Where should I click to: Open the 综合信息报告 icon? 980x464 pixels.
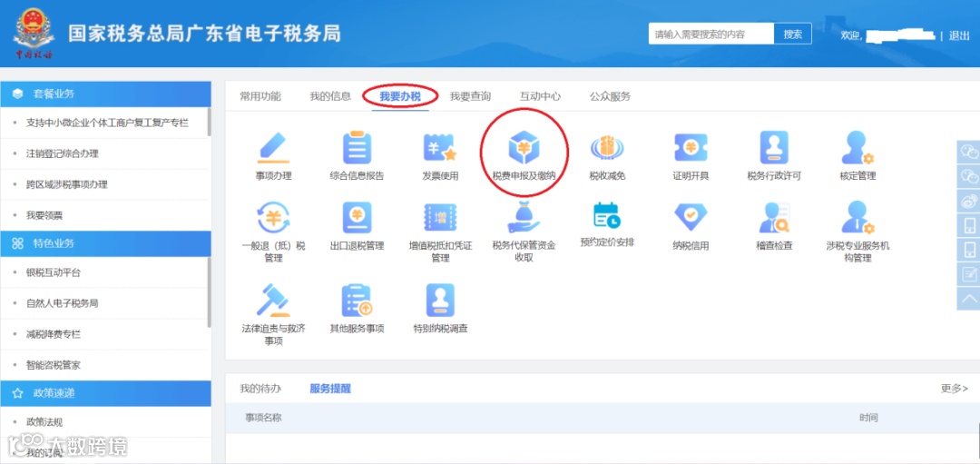click(x=357, y=148)
